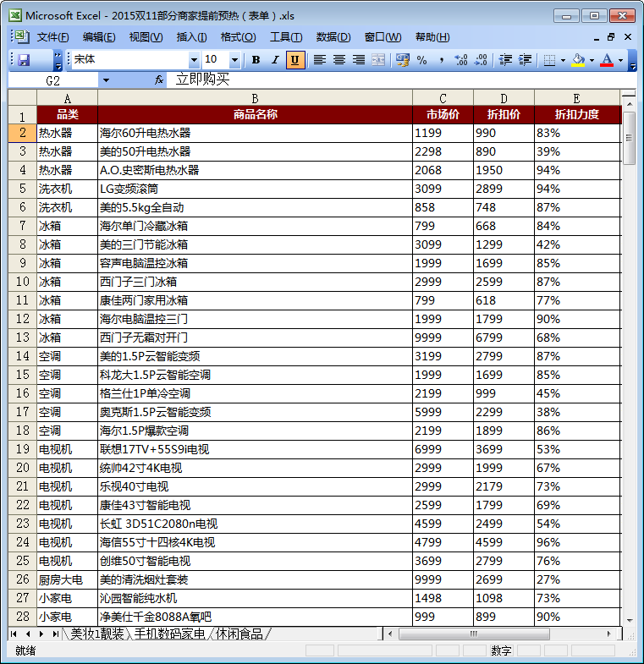Switch to 手机数码家电 sheet tab

pos(169,634)
